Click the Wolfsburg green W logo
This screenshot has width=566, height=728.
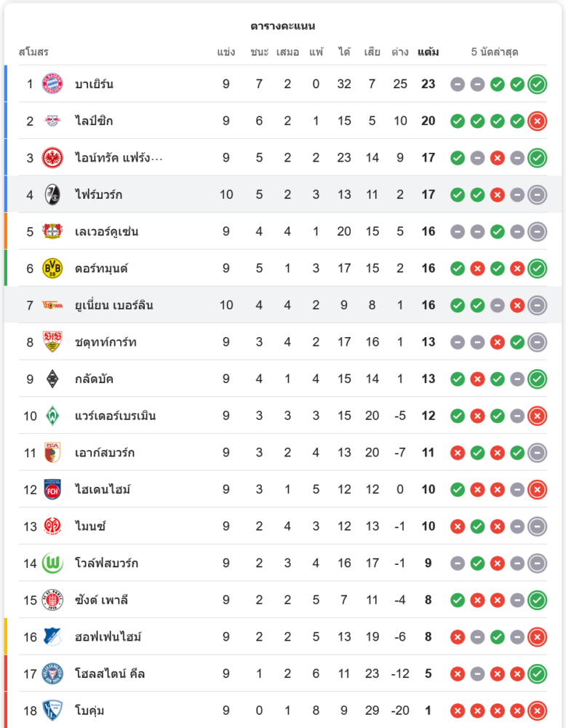[52, 563]
